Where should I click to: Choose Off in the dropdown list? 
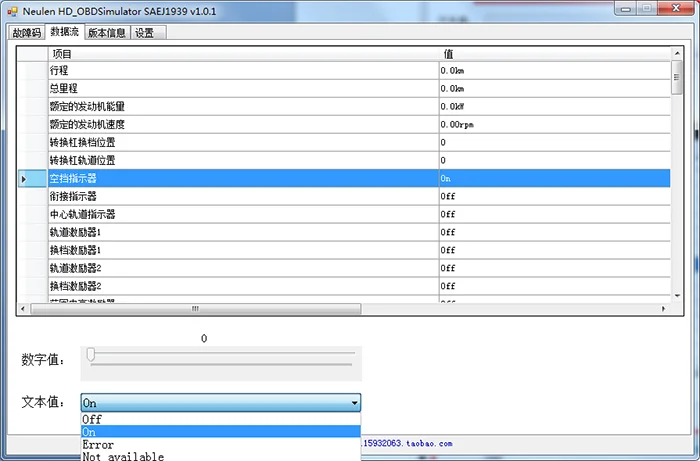pos(221,419)
